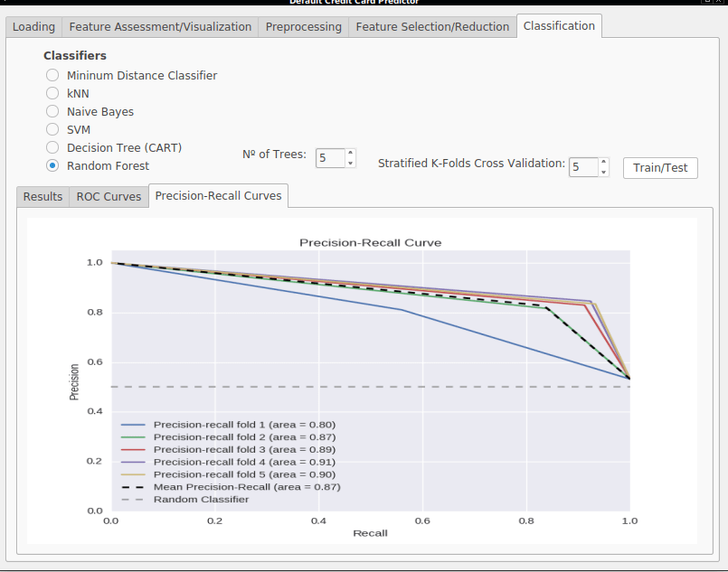728x572 pixels.
Task: Open Feature Selection/Reduction tab
Action: tap(432, 27)
